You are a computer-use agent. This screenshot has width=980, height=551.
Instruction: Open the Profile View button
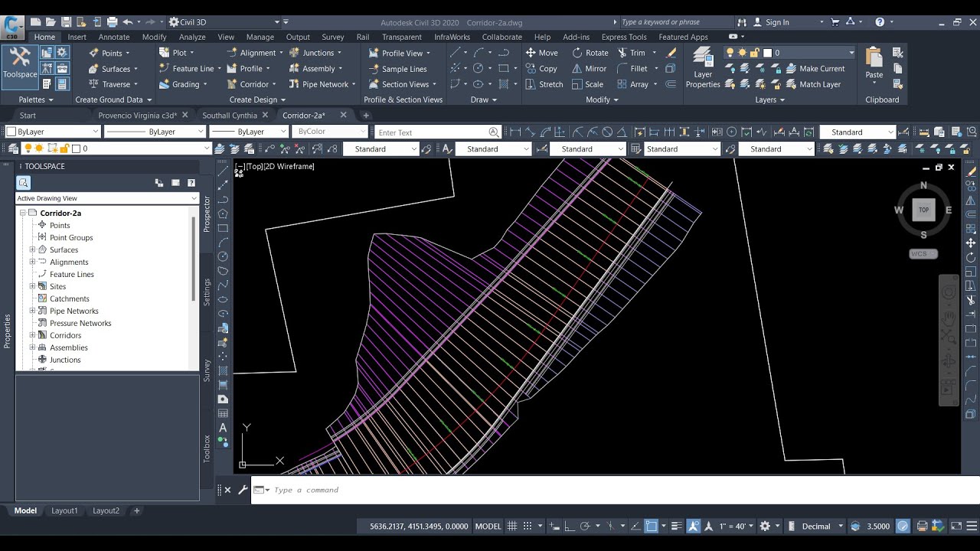point(400,53)
